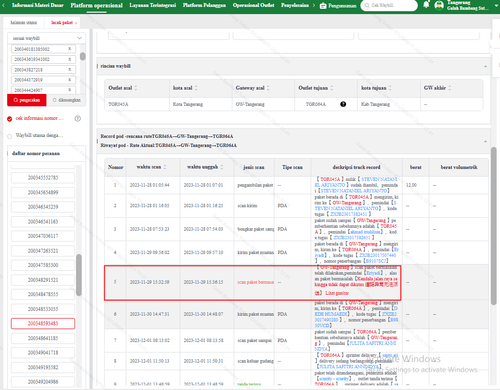Click the user avatar icon
Viewport: 500px width, 390px height.
439,5
